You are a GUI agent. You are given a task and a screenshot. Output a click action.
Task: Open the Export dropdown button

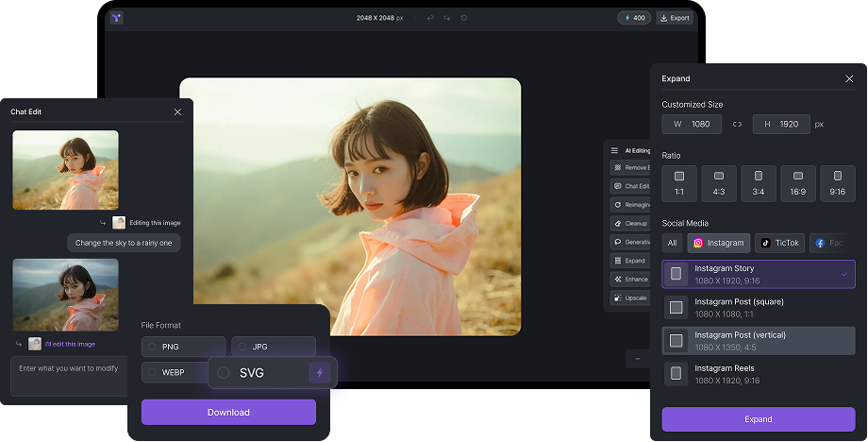pos(675,18)
